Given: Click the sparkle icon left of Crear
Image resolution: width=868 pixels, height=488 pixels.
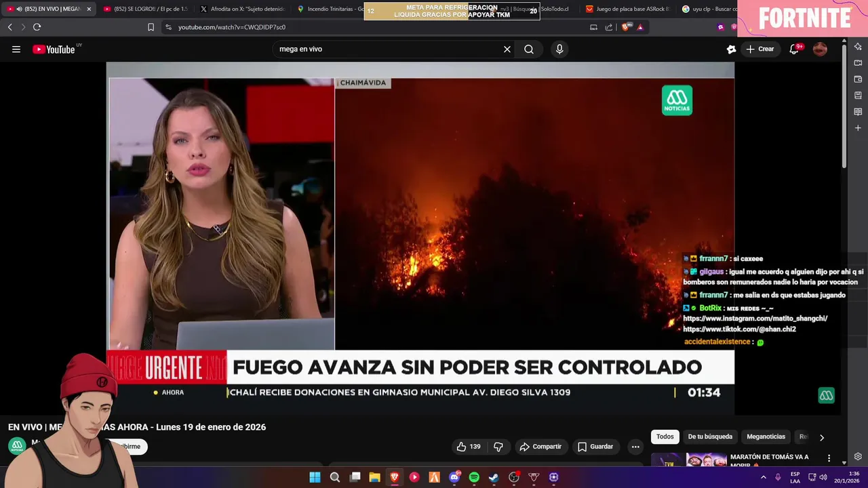Looking at the screenshot, I should (x=731, y=49).
